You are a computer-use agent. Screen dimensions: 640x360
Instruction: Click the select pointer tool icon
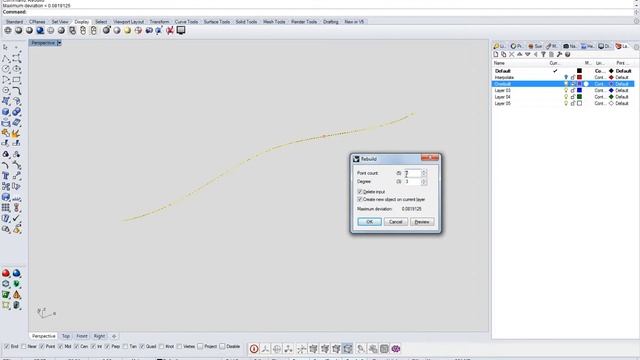click(x=6, y=47)
